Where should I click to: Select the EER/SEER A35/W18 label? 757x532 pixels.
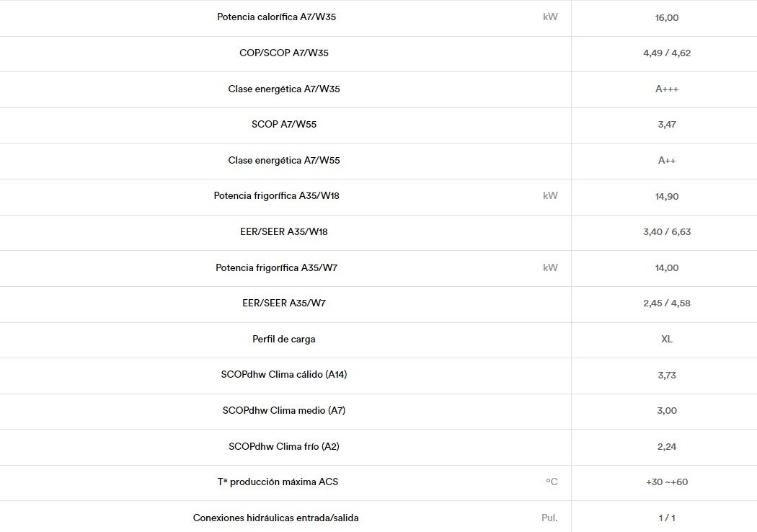pyautogui.click(x=284, y=231)
